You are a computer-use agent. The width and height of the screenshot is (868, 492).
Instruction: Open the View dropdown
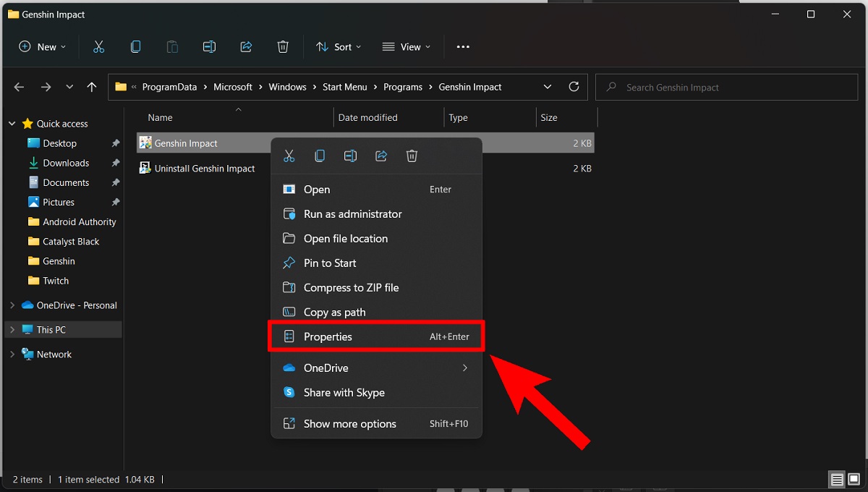click(406, 47)
